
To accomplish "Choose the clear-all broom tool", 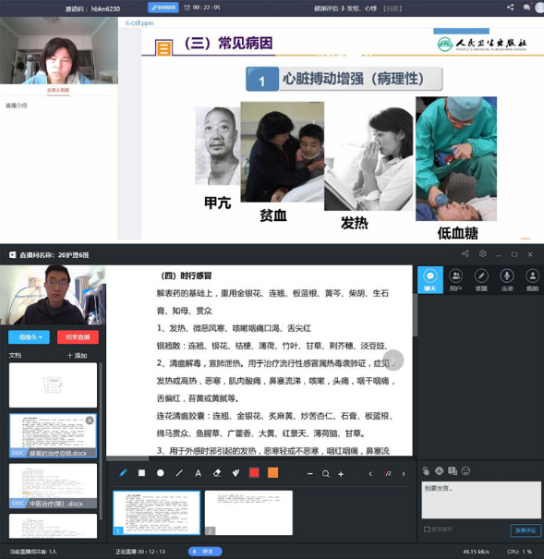I will tap(236, 473).
